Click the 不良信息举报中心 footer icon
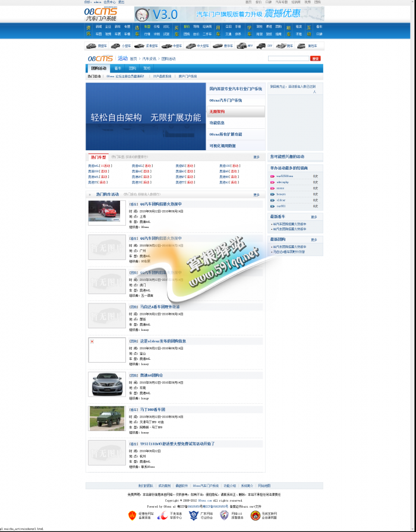The image size is (416, 532). coord(162,515)
